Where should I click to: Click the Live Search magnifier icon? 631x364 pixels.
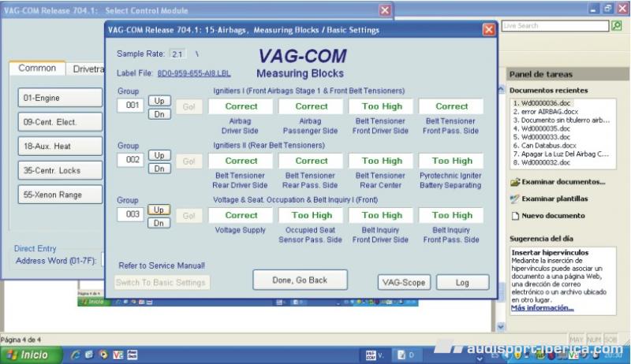pyautogui.click(x=617, y=26)
